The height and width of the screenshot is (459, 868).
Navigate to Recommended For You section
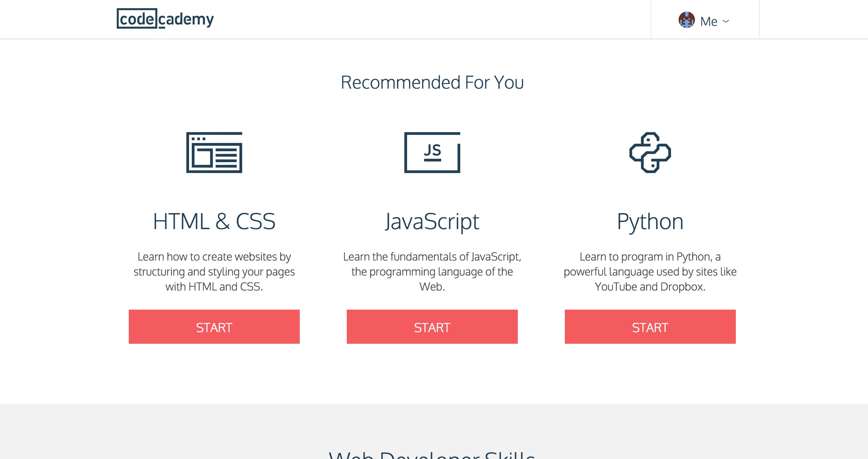tap(432, 82)
